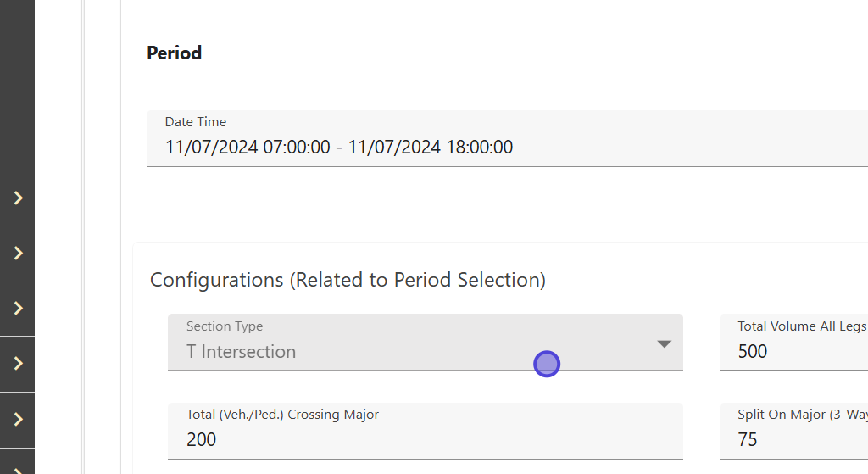Expand the fifth sidebar chevron arrow
Viewport: 868px width, 474px height.
(x=18, y=420)
